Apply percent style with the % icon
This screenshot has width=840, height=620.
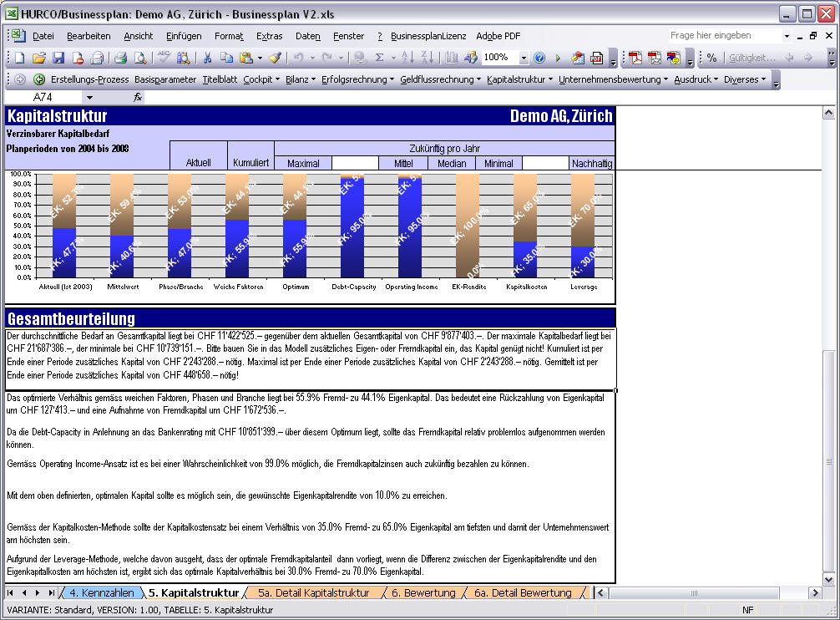point(712,58)
